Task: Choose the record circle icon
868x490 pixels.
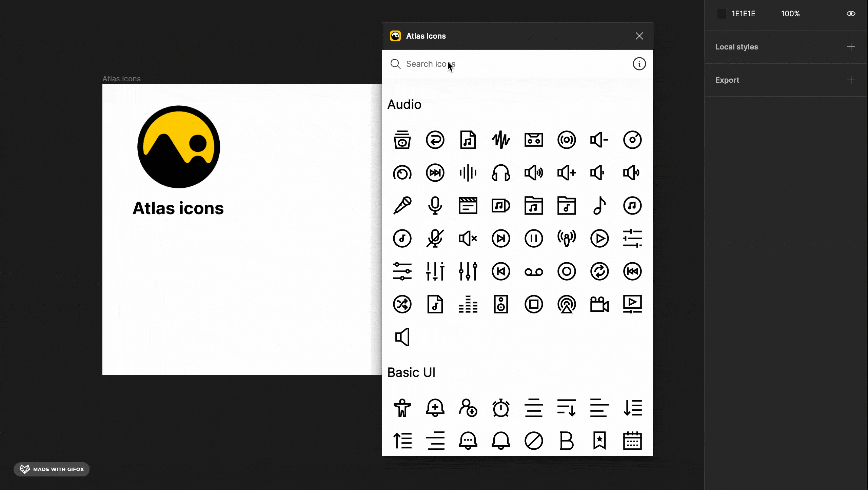Action: [x=567, y=271]
